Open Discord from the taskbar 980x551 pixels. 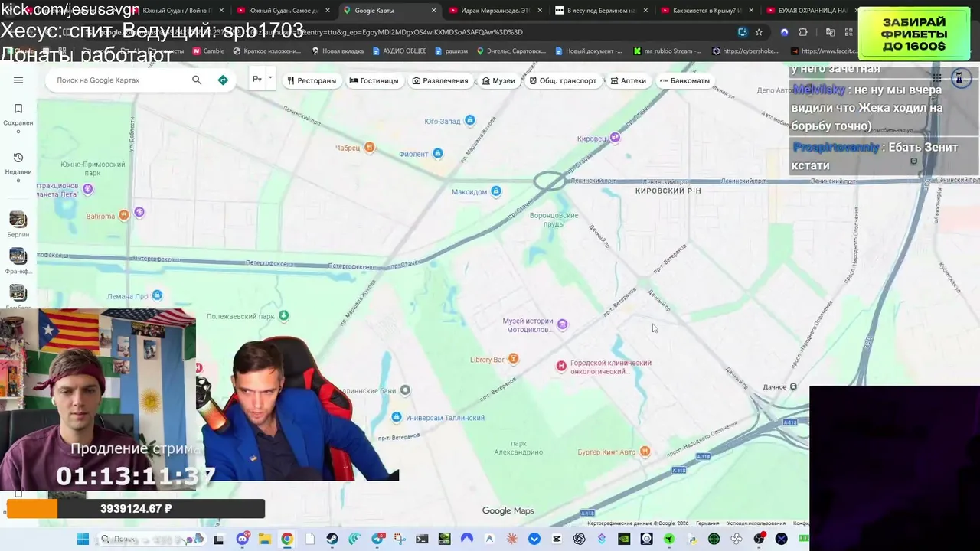pyautogui.click(x=243, y=539)
